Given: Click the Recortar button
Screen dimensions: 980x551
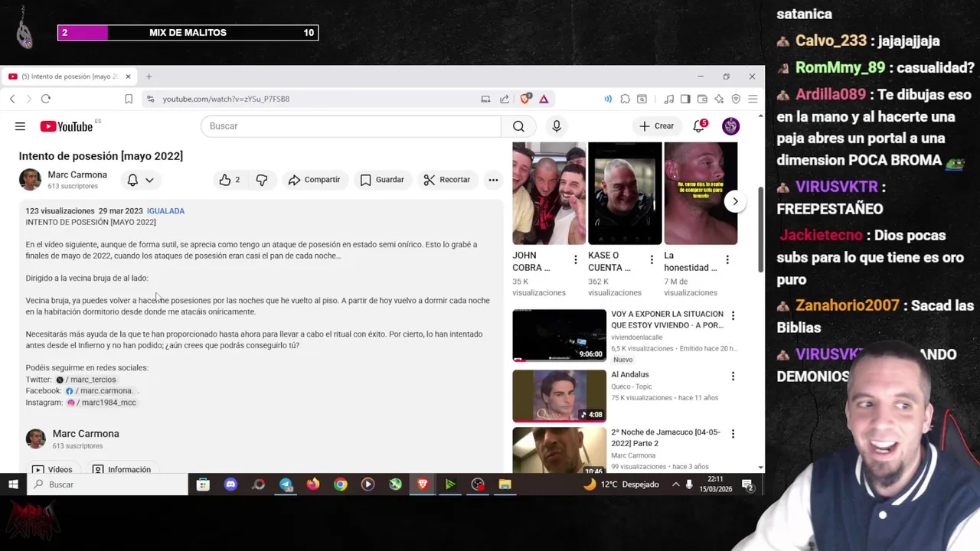Looking at the screenshot, I should (447, 180).
